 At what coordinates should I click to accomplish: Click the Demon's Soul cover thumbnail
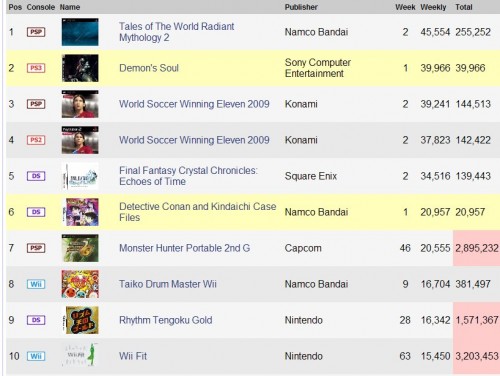pos(80,68)
